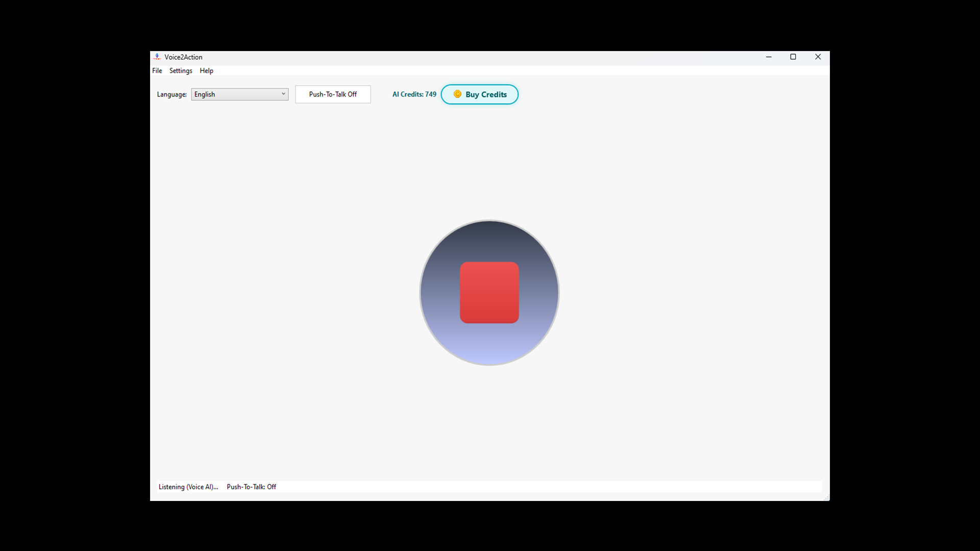
Task: Maximize the Voice2Action window
Action: [x=793, y=57]
